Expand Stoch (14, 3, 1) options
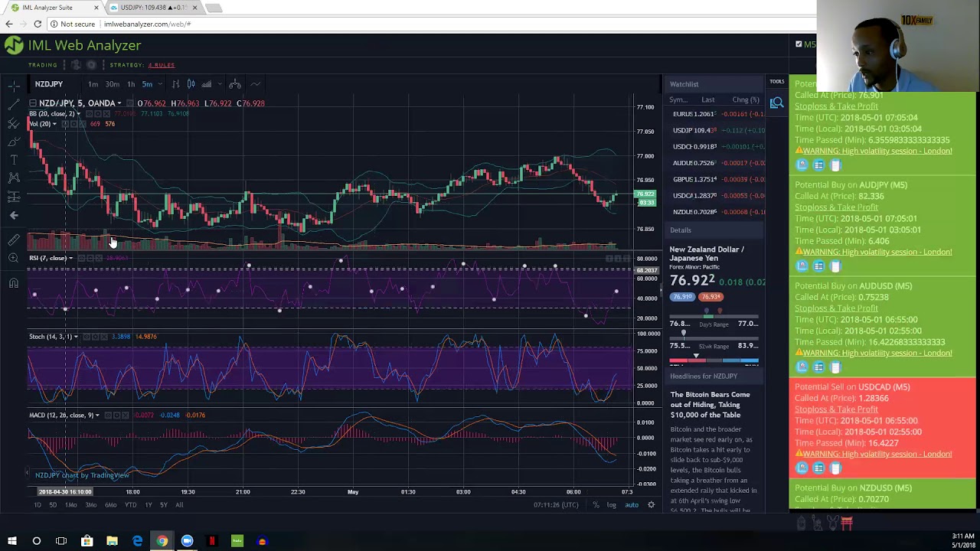This screenshot has width=980, height=551. [77, 337]
